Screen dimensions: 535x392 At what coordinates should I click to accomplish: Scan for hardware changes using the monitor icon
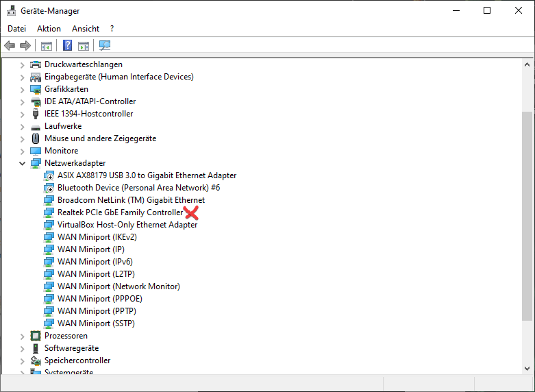(x=105, y=46)
